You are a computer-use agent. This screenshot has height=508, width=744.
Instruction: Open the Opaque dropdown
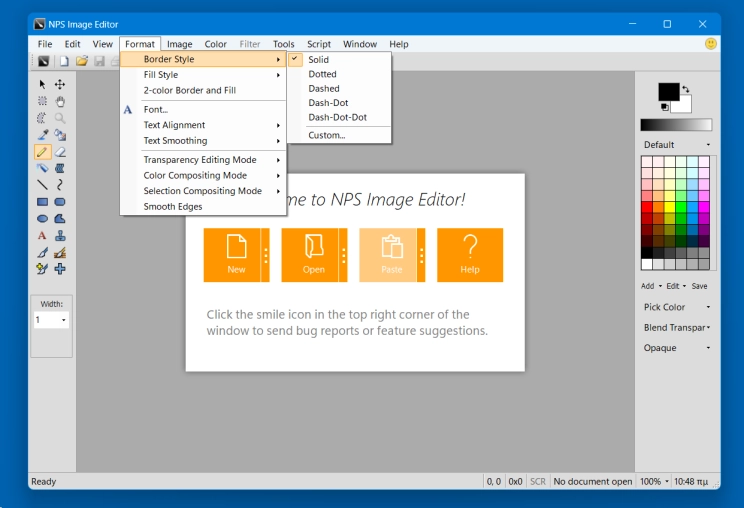[677, 348]
